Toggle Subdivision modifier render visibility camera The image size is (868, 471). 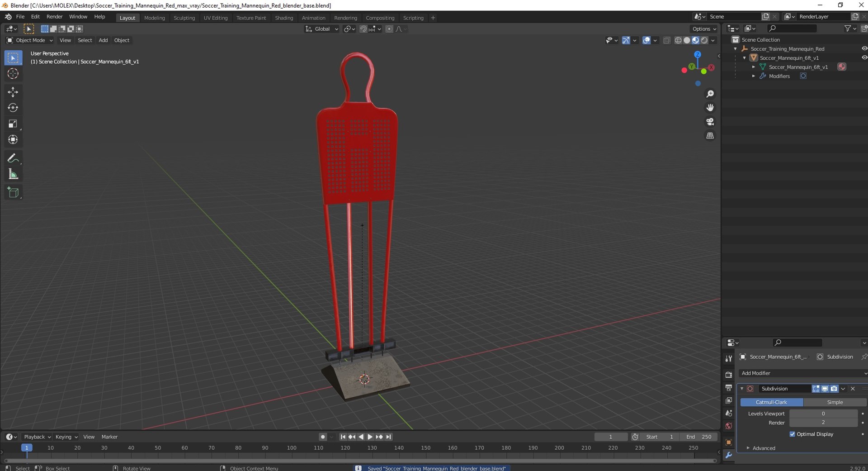(834, 389)
